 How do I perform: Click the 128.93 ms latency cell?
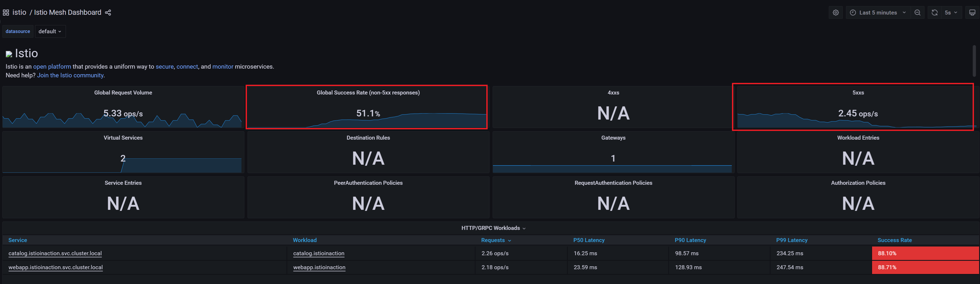pos(719,268)
